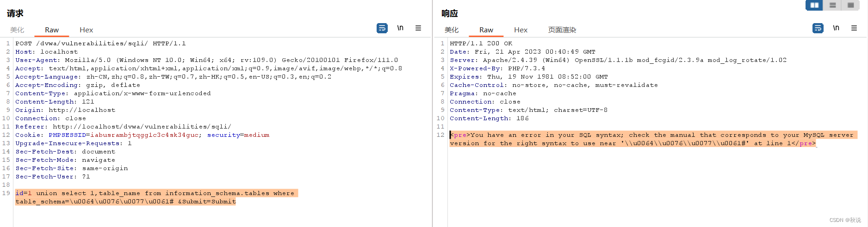868x227 pixels.
Task: Switch to top-bottom layout view
Action: pos(832,5)
